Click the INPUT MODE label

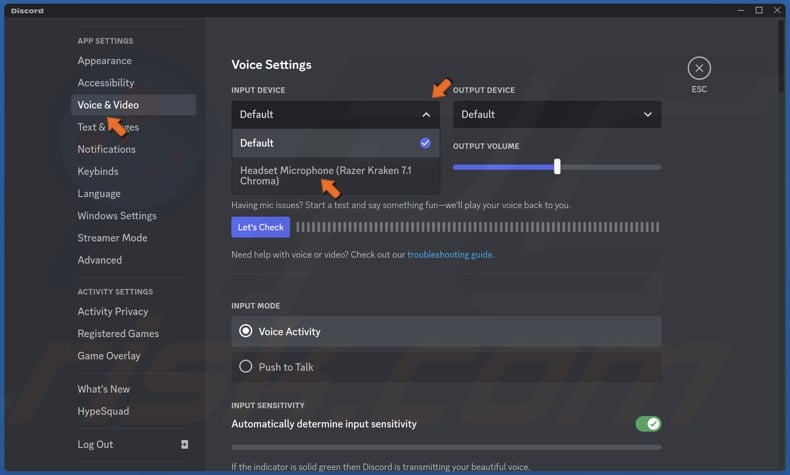tap(255, 306)
